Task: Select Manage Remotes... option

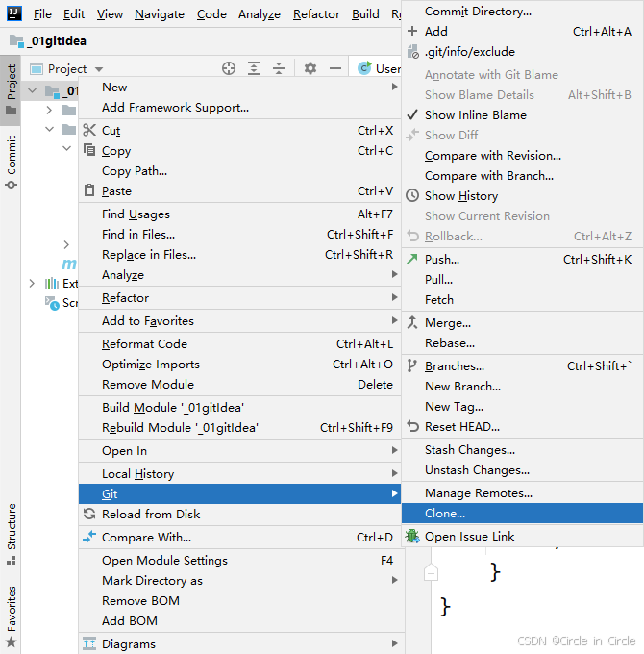Action: 478,493
